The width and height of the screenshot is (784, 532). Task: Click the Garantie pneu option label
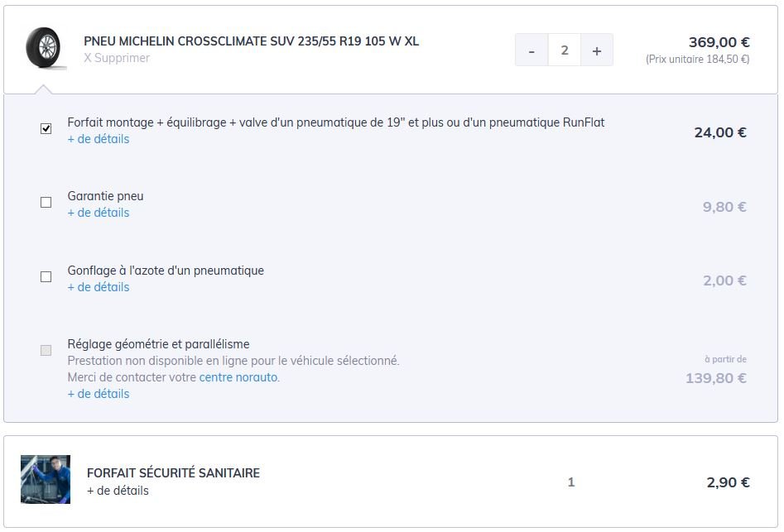[x=105, y=196]
